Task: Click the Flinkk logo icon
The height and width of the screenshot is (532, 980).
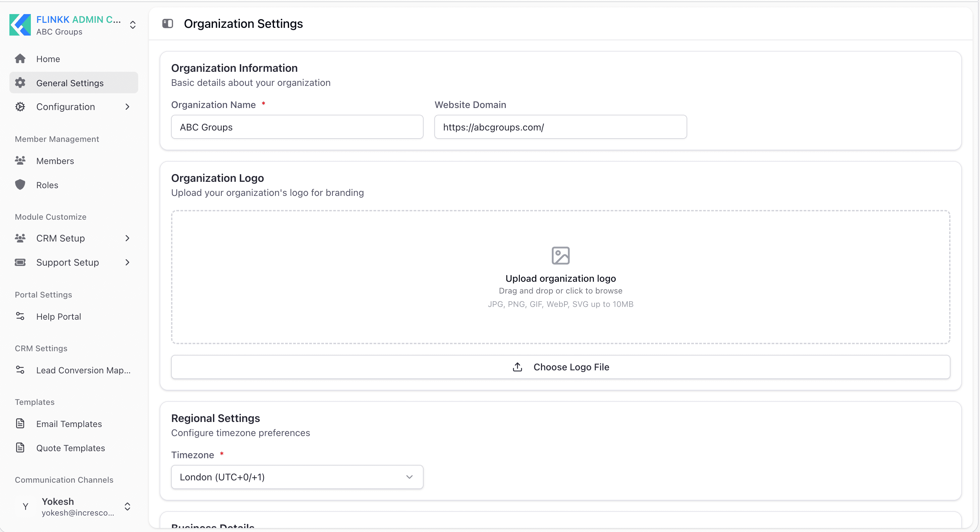Action: coord(20,25)
